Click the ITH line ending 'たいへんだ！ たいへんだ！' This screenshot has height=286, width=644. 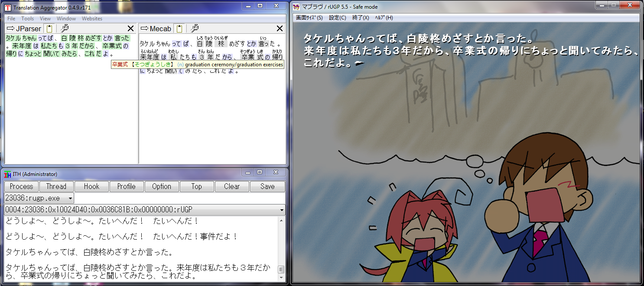pyautogui.click(x=102, y=221)
